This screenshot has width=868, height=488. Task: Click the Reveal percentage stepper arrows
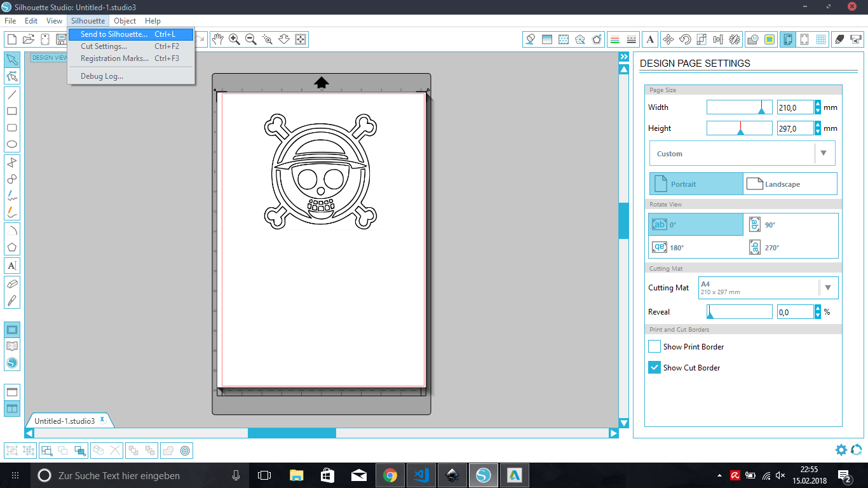pos(818,312)
